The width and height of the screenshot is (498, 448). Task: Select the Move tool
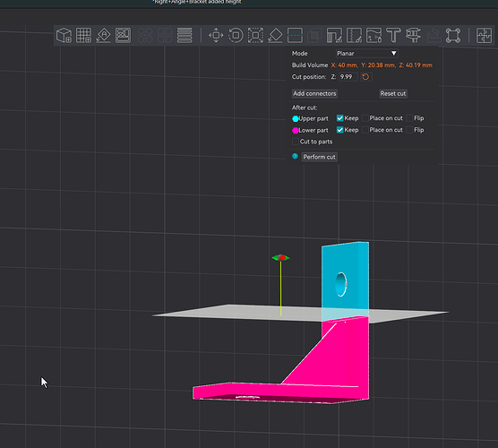(x=216, y=35)
